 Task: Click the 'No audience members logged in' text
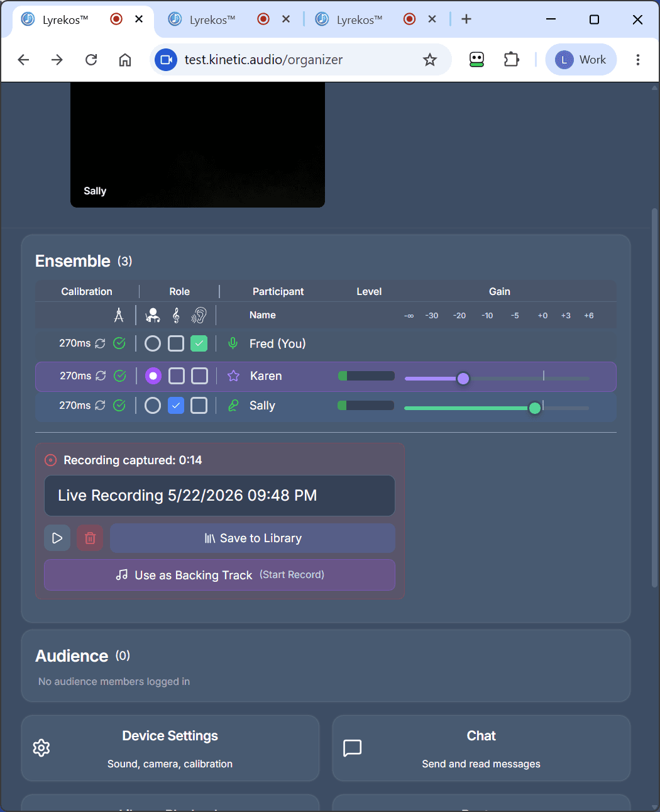pos(114,681)
